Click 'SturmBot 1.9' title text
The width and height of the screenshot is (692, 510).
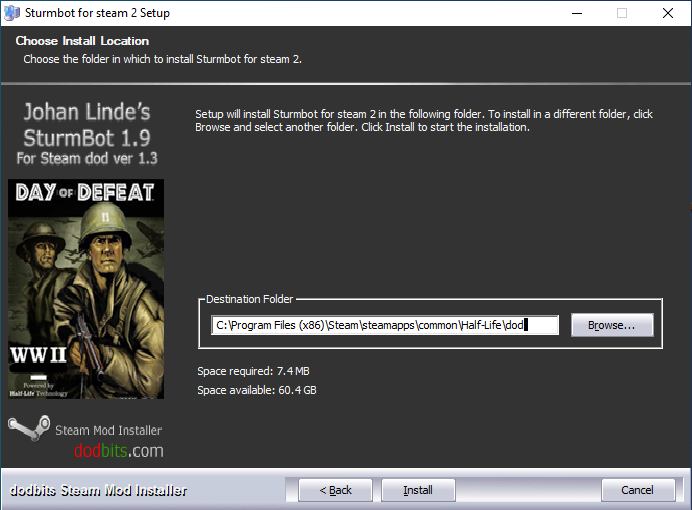[87, 138]
